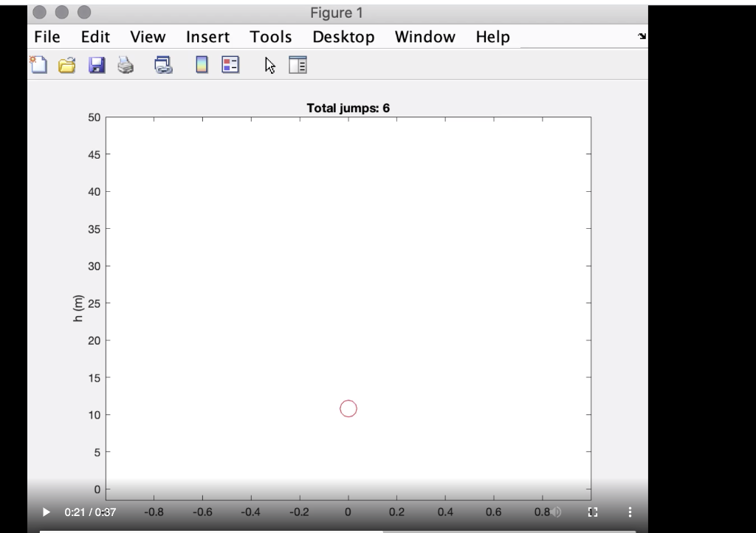Click the red circle marker on the plot
Viewport: 756px width, 533px height.
348,408
